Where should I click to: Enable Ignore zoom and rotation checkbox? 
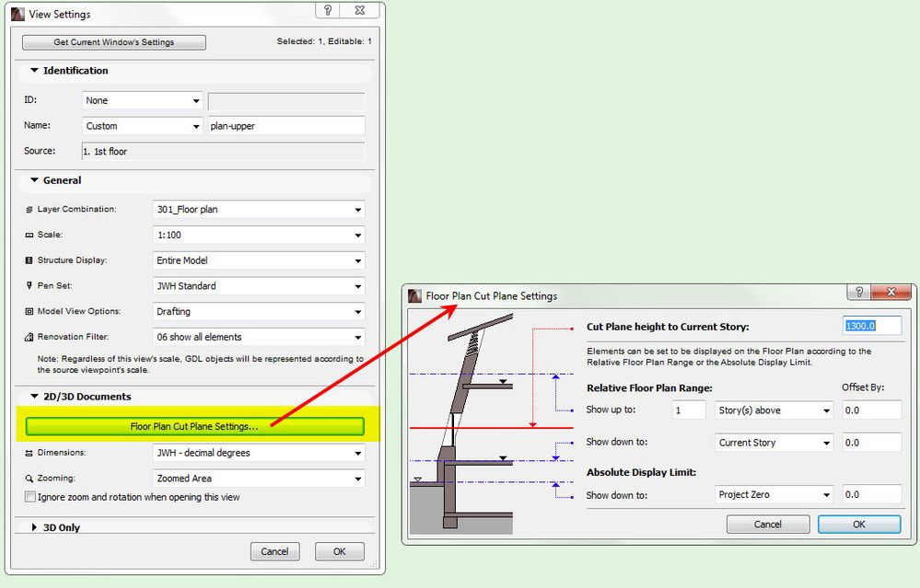(29, 497)
